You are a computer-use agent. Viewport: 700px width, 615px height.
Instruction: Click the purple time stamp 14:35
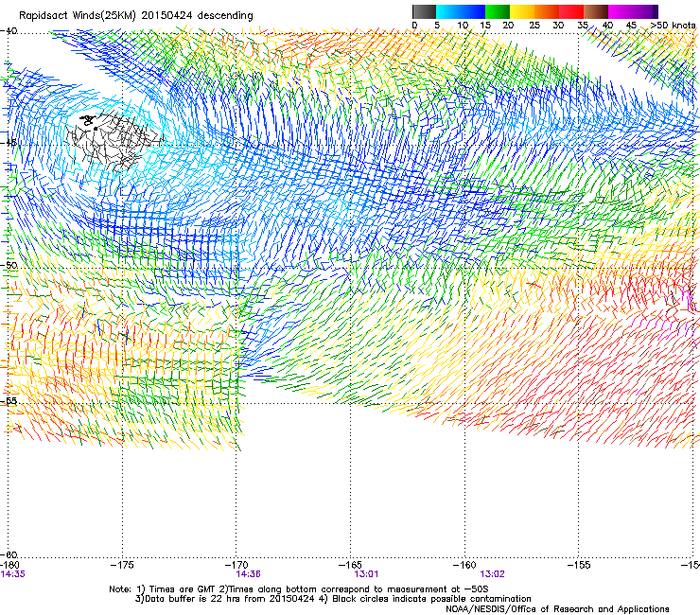pos(13,574)
